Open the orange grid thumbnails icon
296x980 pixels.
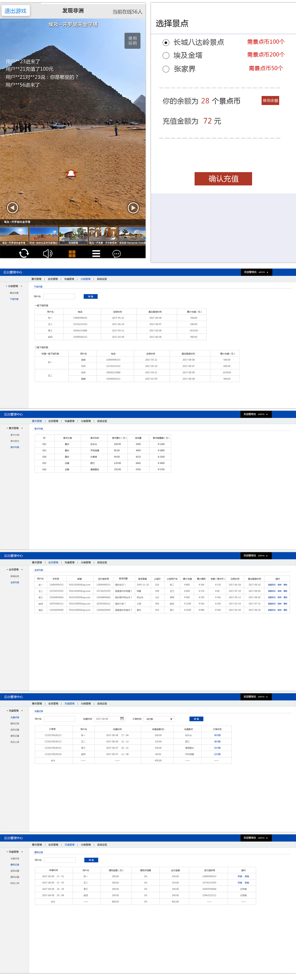[x=72, y=254]
